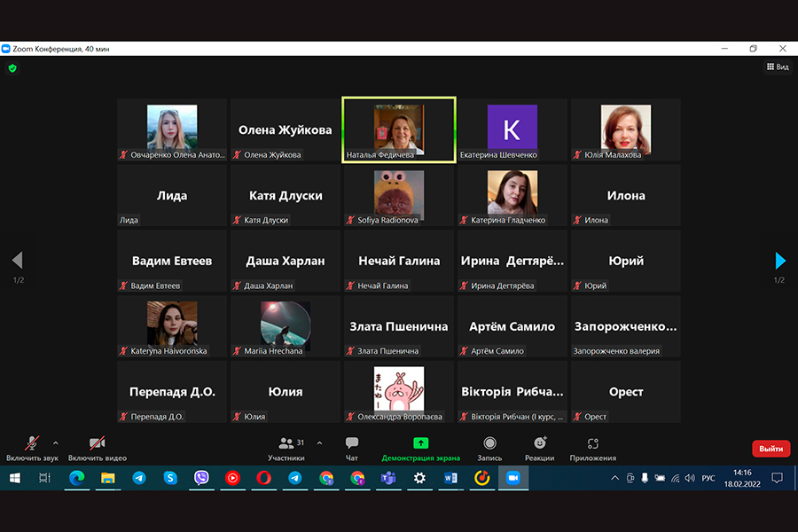The height and width of the screenshot is (532, 798).
Task: Go to previous participants page arrow
Action: [x=17, y=261]
